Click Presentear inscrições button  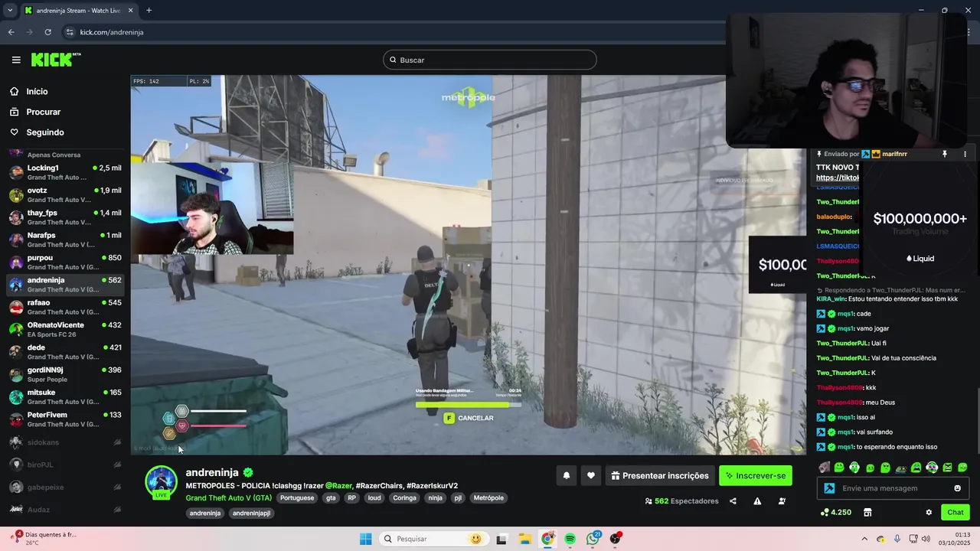pyautogui.click(x=660, y=476)
